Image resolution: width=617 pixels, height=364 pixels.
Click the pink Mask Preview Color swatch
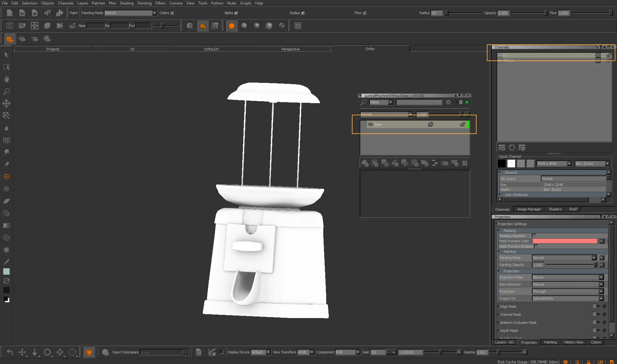(565, 241)
